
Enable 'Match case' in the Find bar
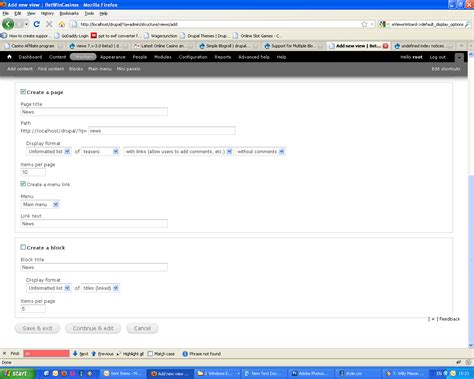(x=150, y=354)
